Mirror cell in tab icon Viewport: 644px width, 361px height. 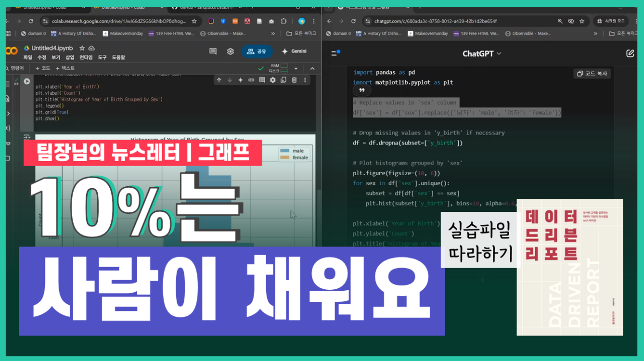(283, 80)
